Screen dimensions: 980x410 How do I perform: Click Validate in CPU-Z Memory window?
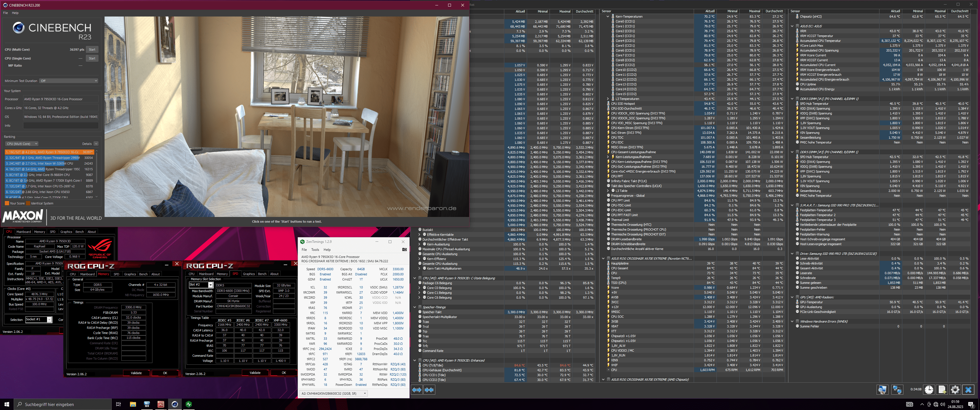click(x=136, y=373)
